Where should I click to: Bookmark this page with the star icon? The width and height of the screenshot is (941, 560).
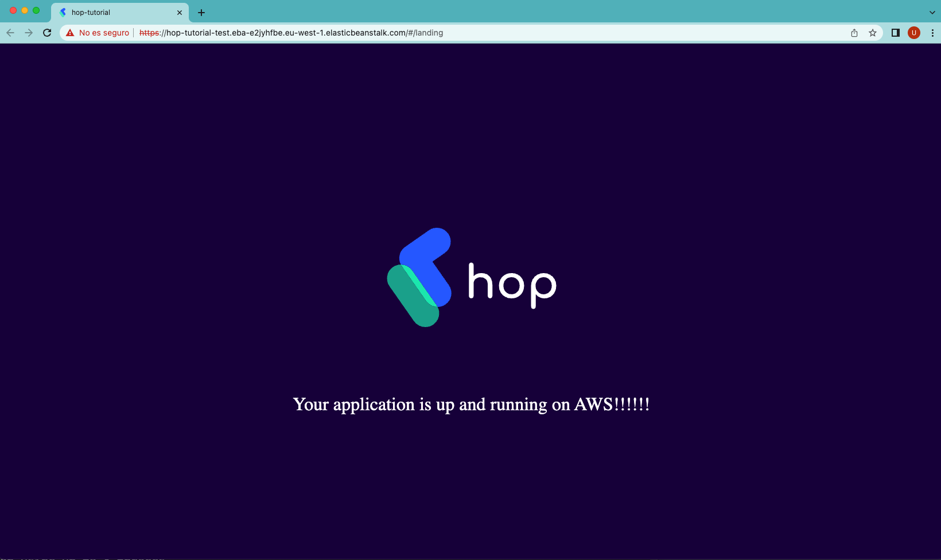(873, 33)
